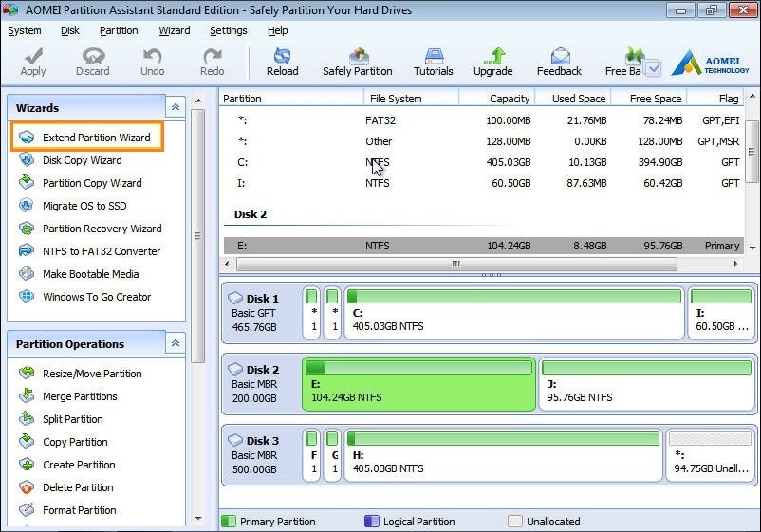Sort by Free Space column header
761x532 pixels.
pyautogui.click(x=648, y=99)
